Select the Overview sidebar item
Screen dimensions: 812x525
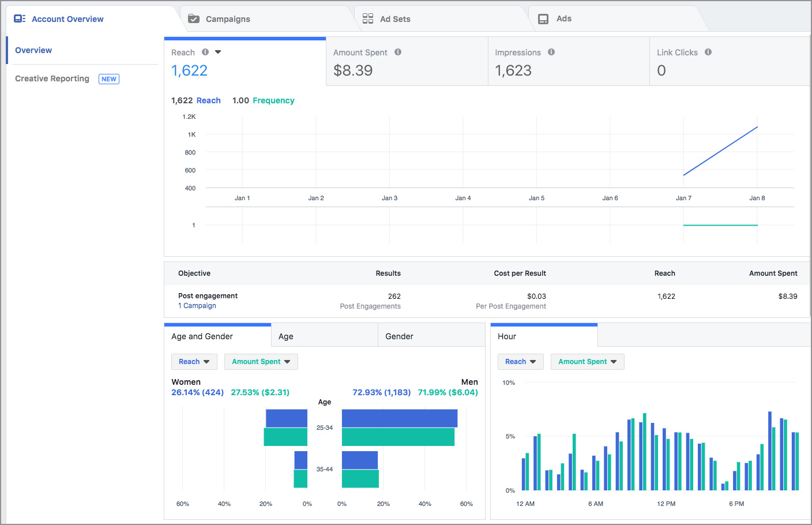(x=33, y=50)
